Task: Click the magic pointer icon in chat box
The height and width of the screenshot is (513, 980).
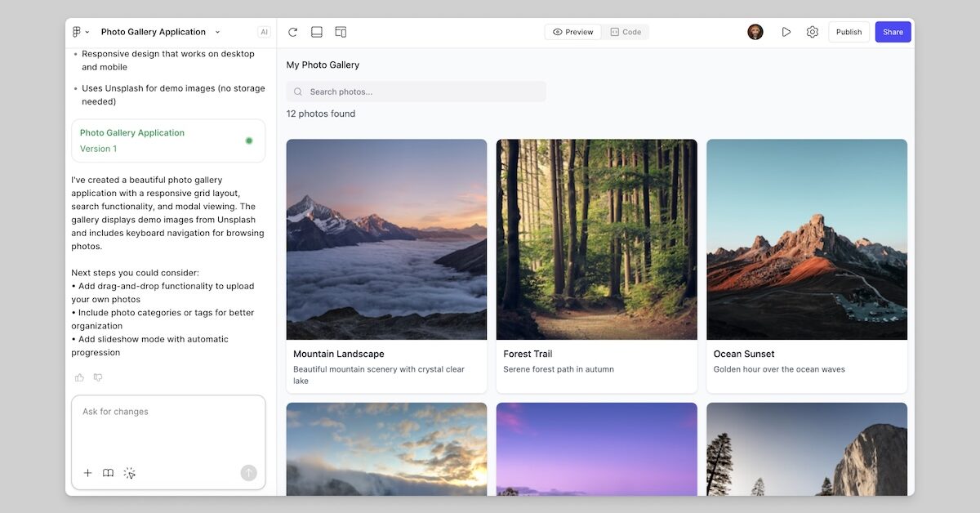Action: [129, 472]
